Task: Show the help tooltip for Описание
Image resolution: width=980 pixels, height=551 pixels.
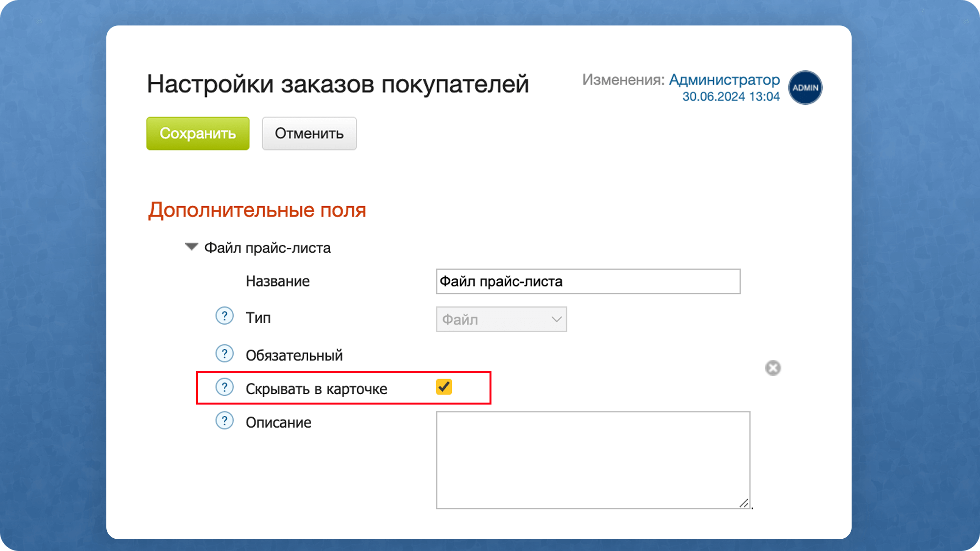Action: pyautogui.click(x=224, y=421)
